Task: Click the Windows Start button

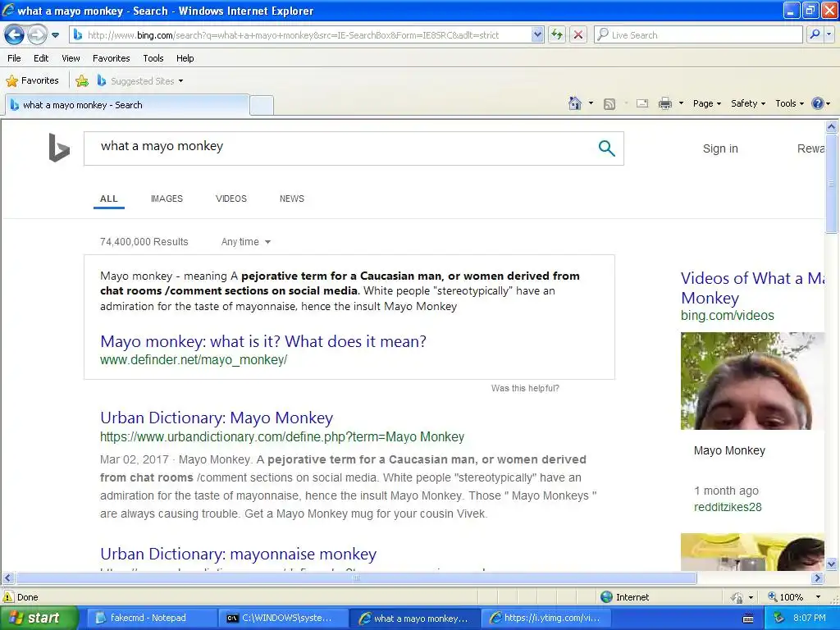Action: 39,618
